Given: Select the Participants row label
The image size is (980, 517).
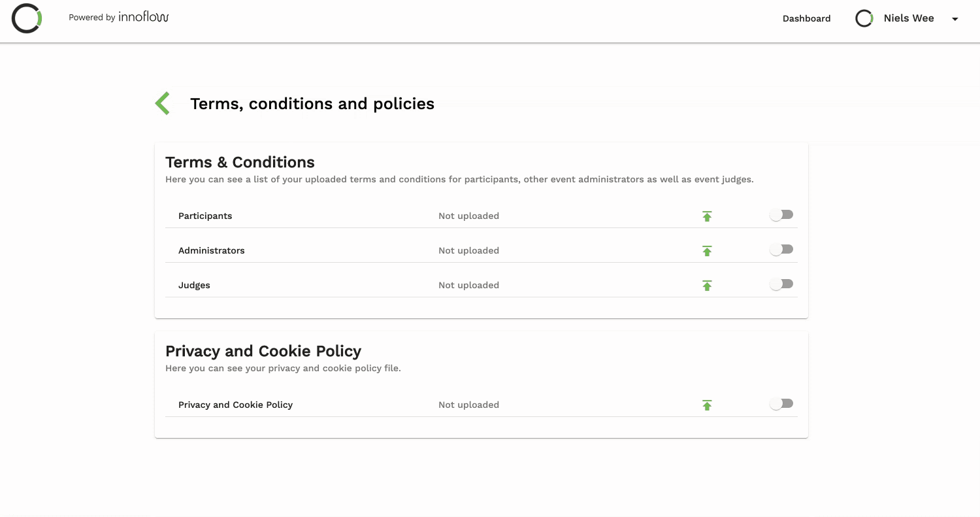Looking at the screenshot, I should (x=205, y=216).
